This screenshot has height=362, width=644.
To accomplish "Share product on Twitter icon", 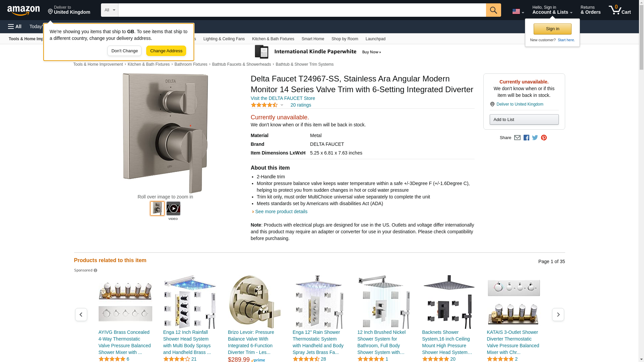I will click(x=535, y=138).
